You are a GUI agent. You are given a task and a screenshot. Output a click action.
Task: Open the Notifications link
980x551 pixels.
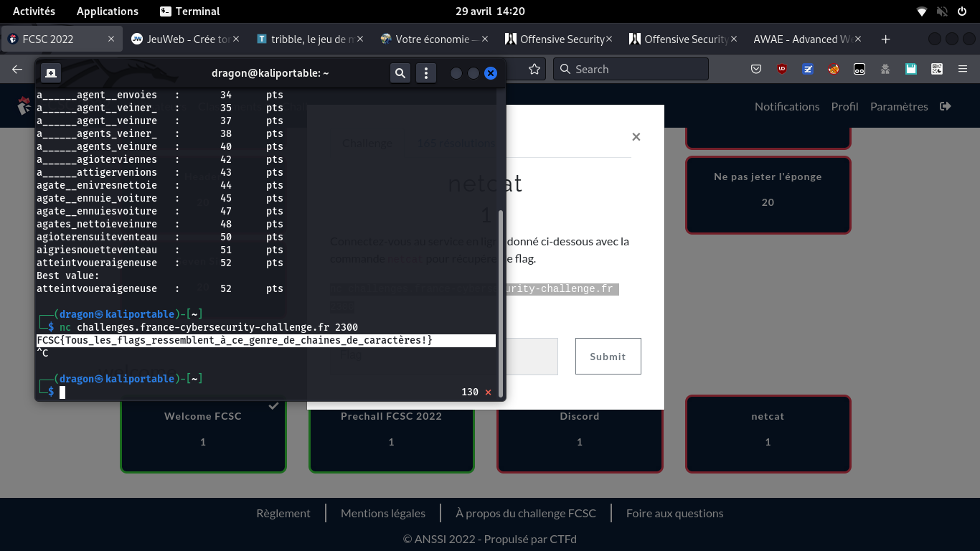click(x=787, y=106)
